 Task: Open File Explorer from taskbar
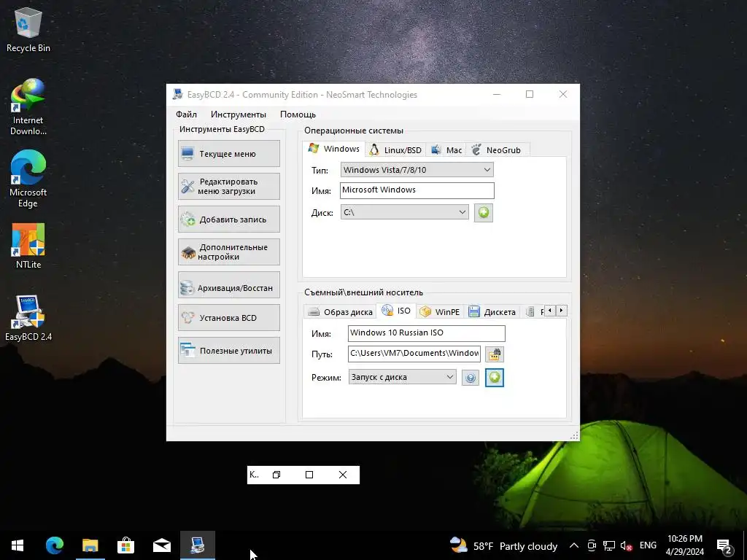[90, 545]
